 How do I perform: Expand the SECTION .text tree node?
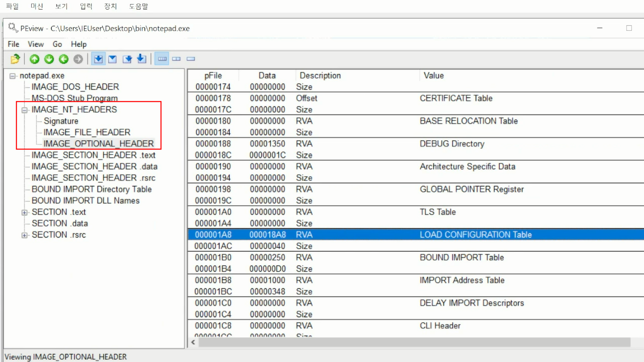coord(24,213)
